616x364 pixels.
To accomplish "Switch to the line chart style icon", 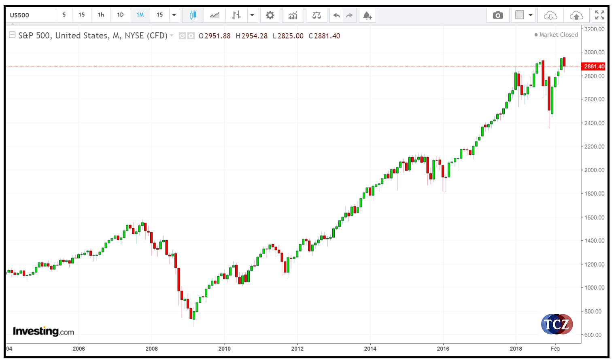I will tap(215, 15).
